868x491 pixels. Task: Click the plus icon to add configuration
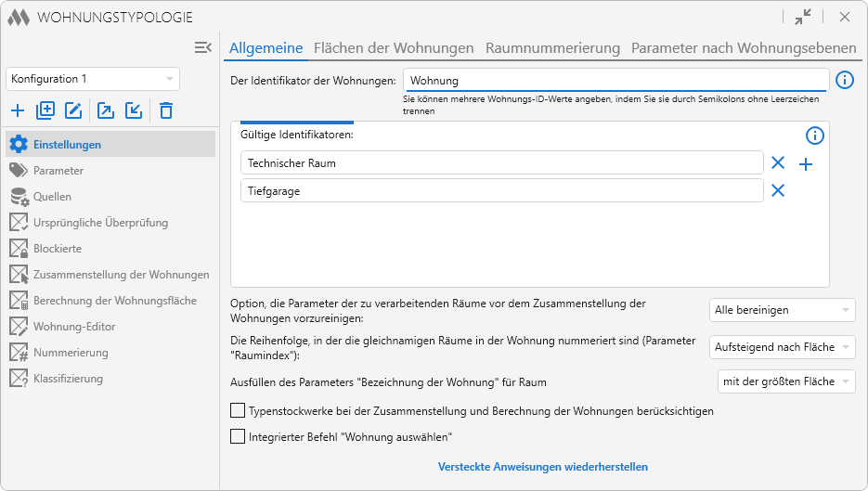(18, 110)
